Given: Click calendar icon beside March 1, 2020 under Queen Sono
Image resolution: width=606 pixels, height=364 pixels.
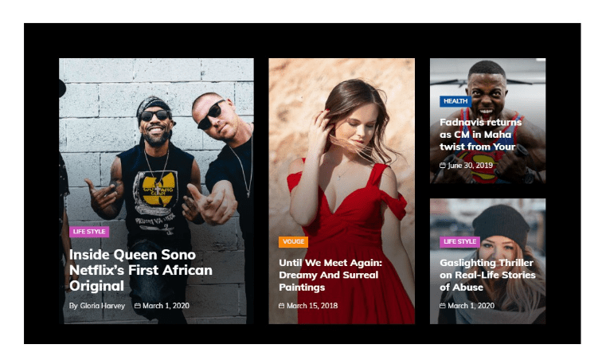Looking at the screenshot, I should click(x=137, y=306).
